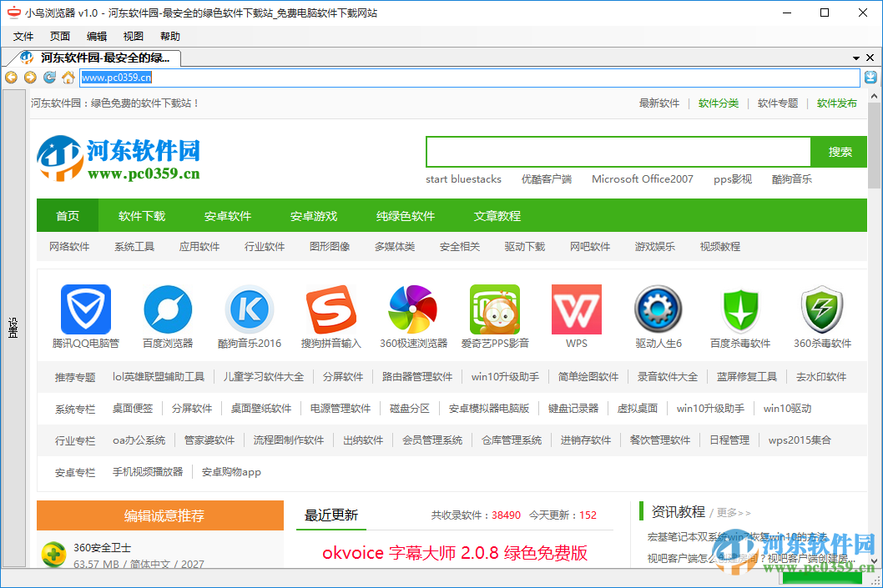The height and width of the screenshot is (588, 883).
Task: Click the website search input box
Action: coord(618,152)
